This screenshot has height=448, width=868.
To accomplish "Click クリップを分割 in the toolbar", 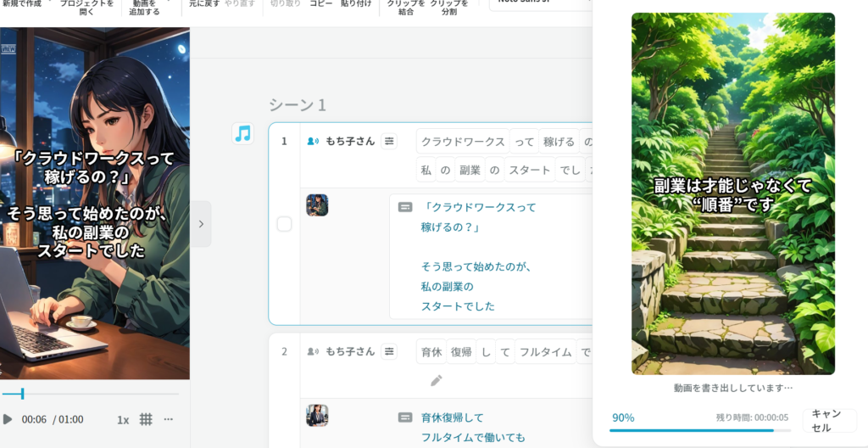I will click(449, 7).
